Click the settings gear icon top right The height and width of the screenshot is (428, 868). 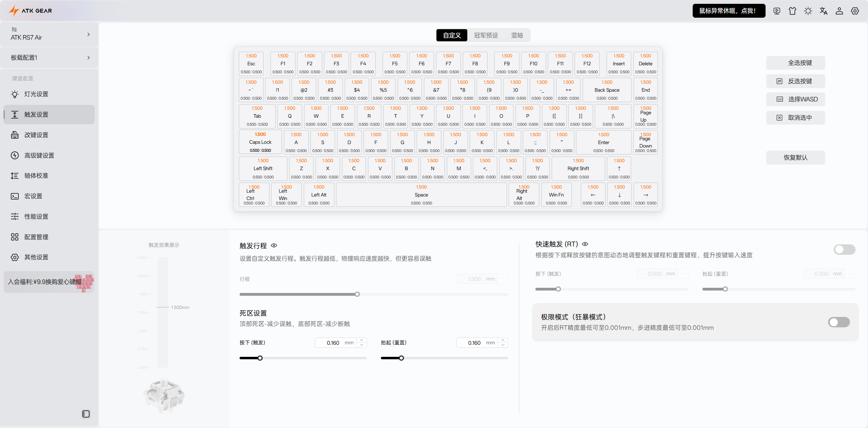[x=855, y=11]
